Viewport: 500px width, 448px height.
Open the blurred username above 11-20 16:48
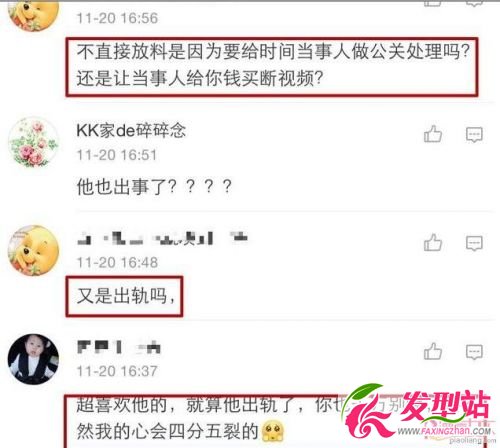click(x=162, y=238)
